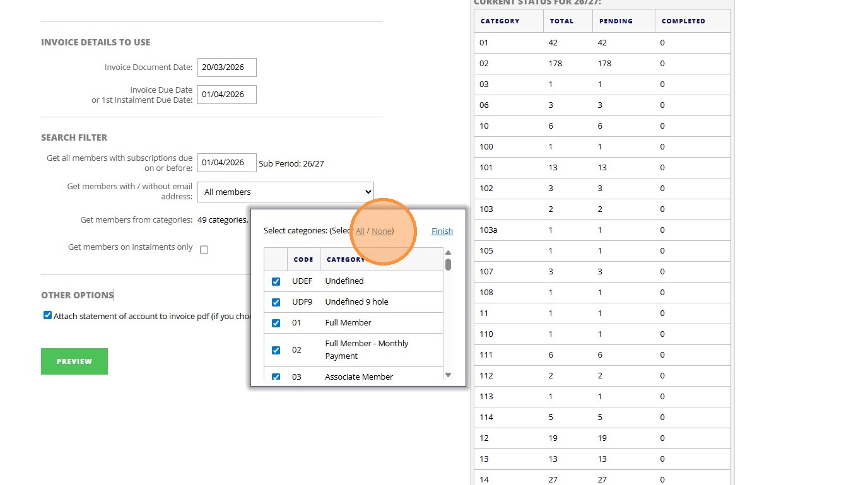Click Finish in category selector
The height and width of the screenshot is (485, 868).
point(442,231)
